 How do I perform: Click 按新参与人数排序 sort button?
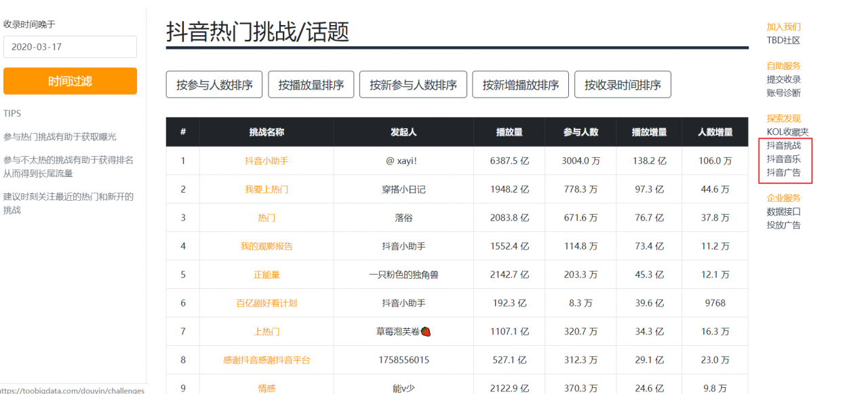[x=413, y=85]
